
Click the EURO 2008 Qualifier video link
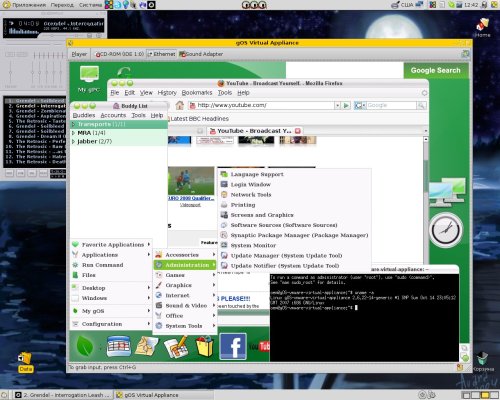coord(191,198)
